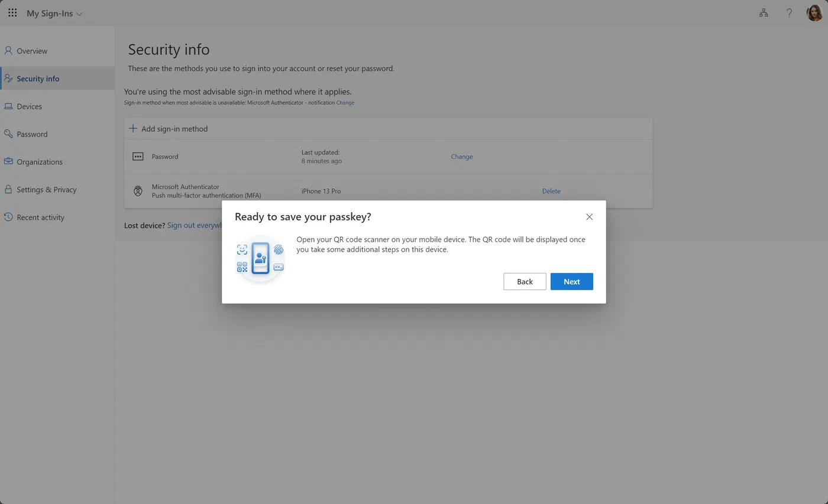
Task: Open Recent activity in sidebar
Action: tap(57, 217)
